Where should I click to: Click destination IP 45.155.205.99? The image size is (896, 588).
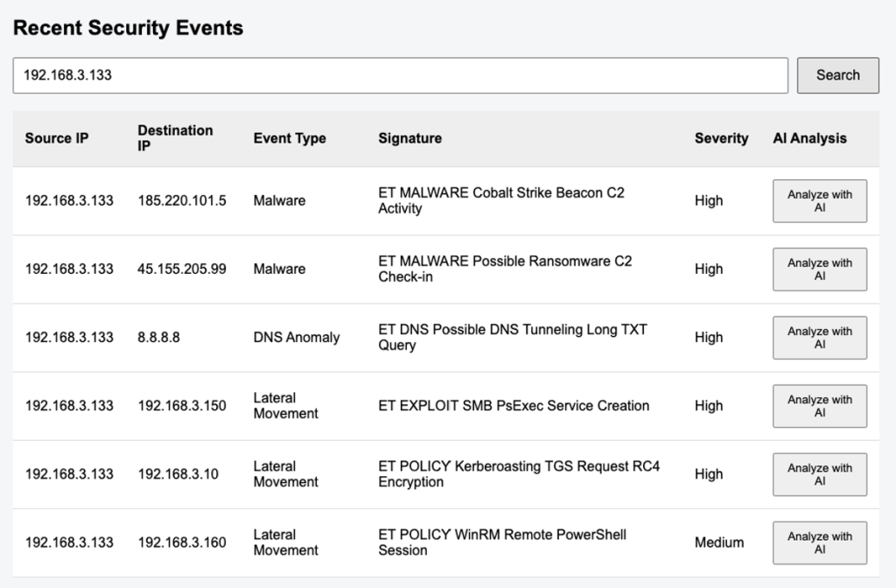(x=182, y=269)
